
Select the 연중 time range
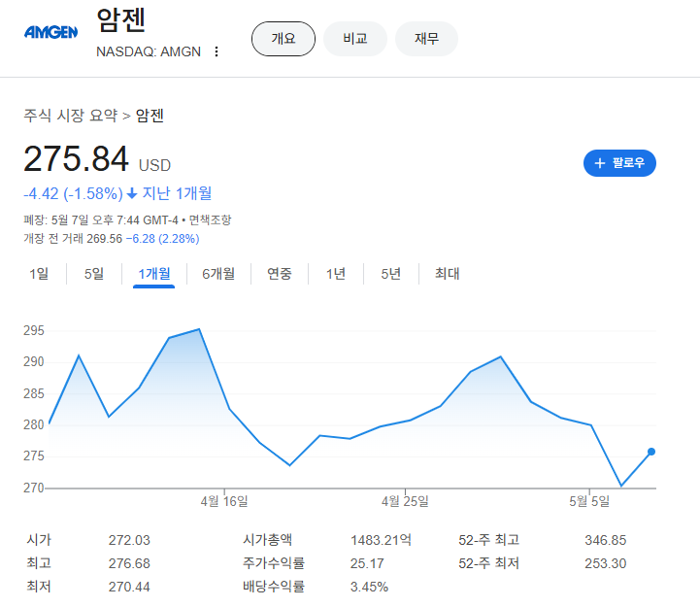coord(280,273)
